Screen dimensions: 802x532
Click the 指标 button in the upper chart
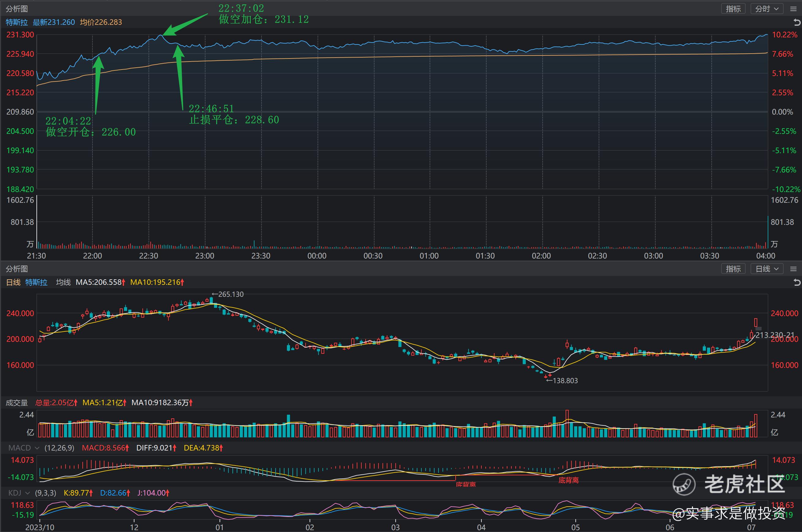click(733, 9)
